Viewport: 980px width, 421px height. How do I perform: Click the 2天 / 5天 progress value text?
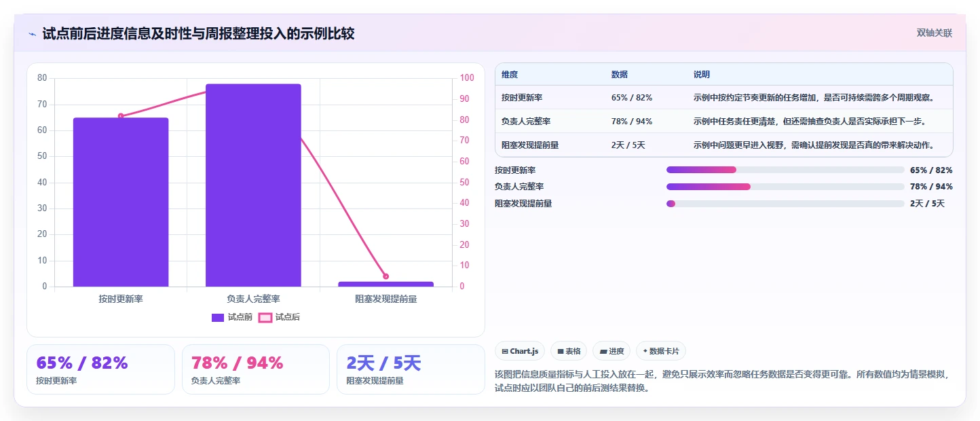(x=927, y=204)
